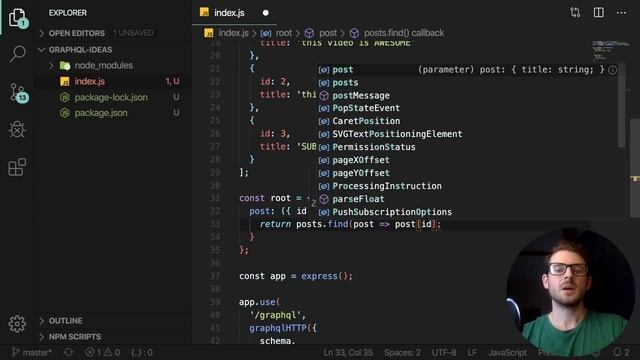Image resolution: width=640 pixels, height=360 pixels.
Task: Split the editor to the right
Action: tap(598, 13)
